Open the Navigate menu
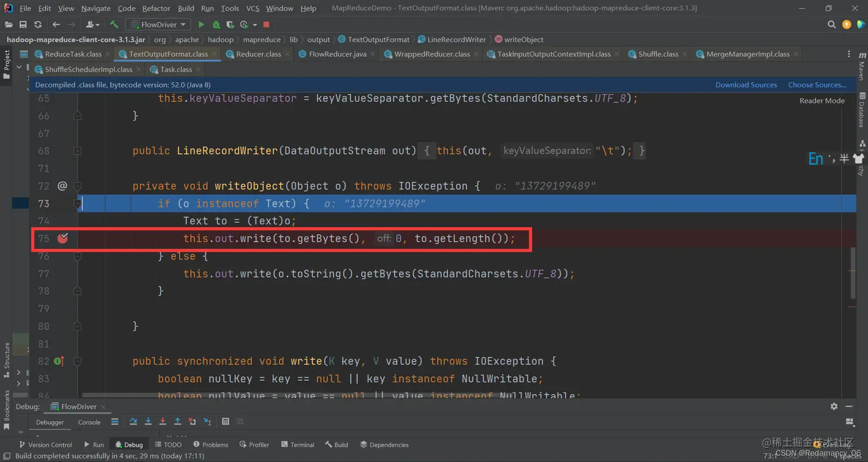 click(96, 8)
